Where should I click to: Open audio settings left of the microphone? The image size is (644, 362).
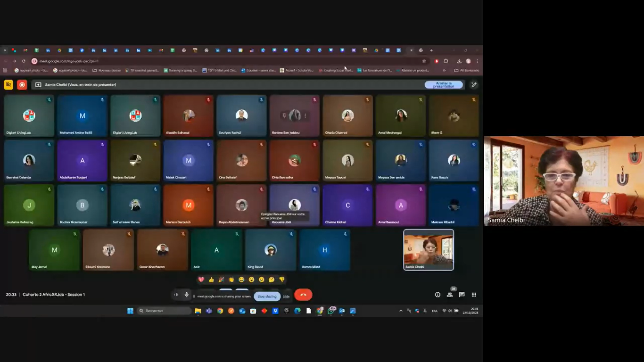[x=176, y=295]
